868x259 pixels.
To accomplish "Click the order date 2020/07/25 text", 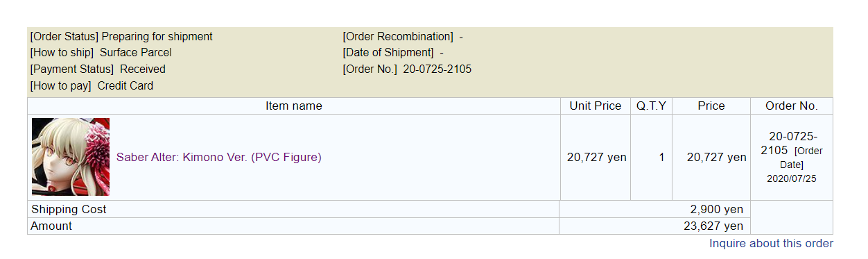I will (x=792, y=178).
